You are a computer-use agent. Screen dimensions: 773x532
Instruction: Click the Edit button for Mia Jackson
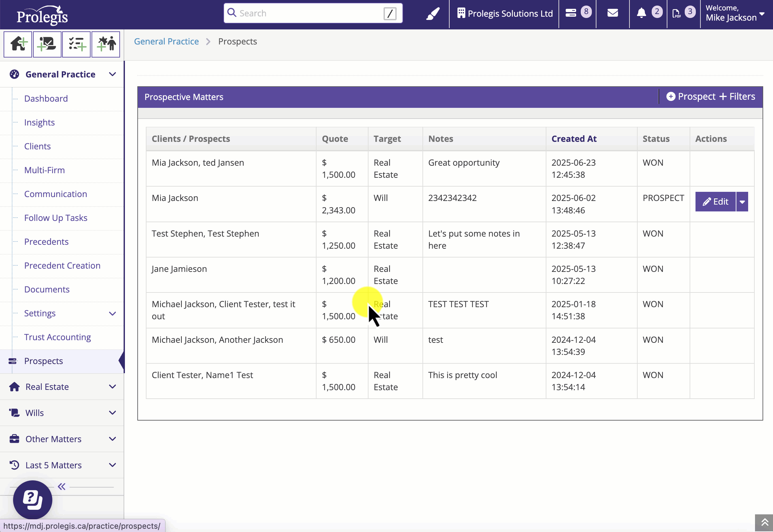715,202
